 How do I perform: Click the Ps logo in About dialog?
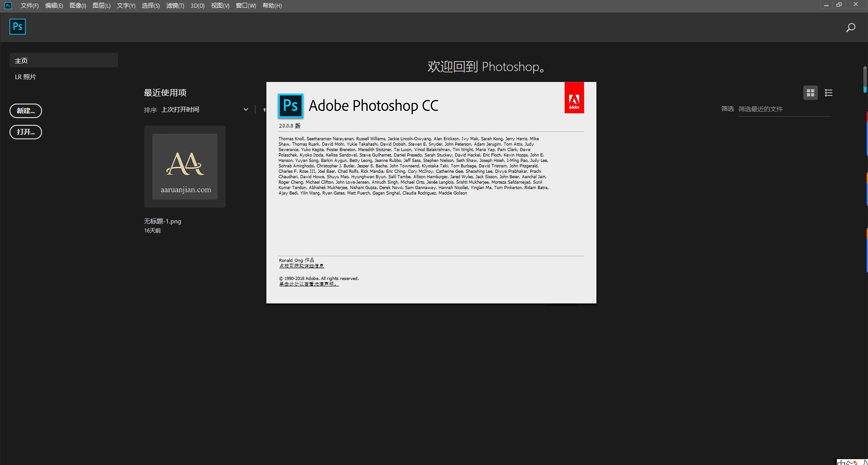pos(290,106)
